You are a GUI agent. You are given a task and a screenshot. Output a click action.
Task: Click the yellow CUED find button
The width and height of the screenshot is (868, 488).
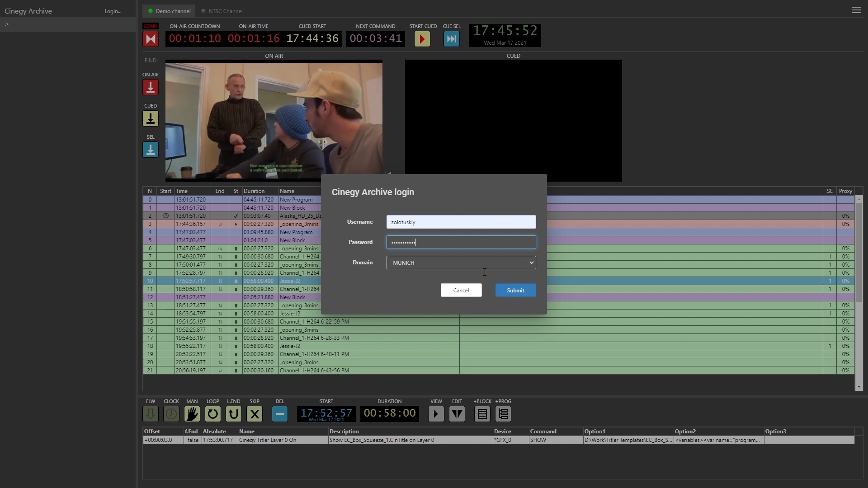(151, 118)
